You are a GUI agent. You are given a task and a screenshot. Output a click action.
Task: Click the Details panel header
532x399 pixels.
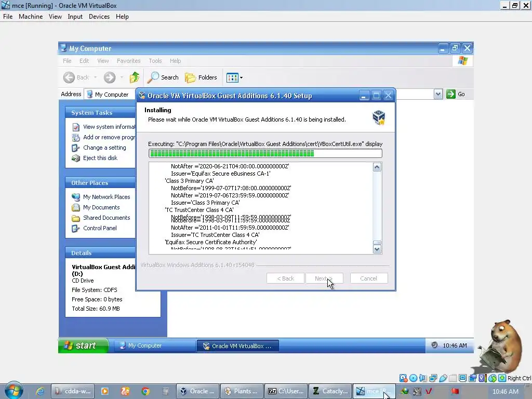pos(100,253)
